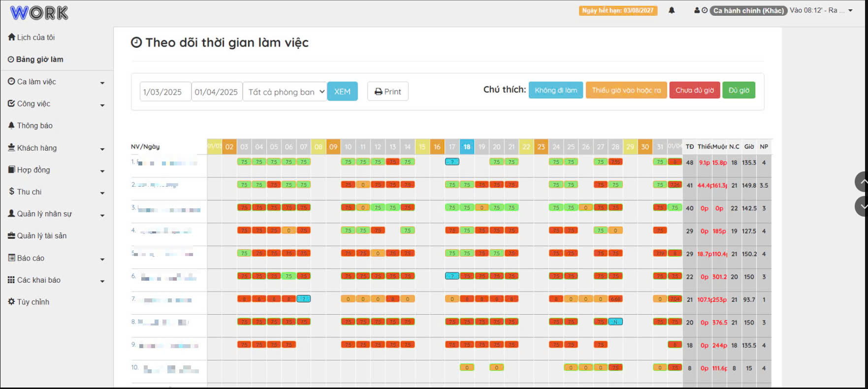Click the user account icon in header
This screenshot has height=389, width=868.
tap(697, 10)
